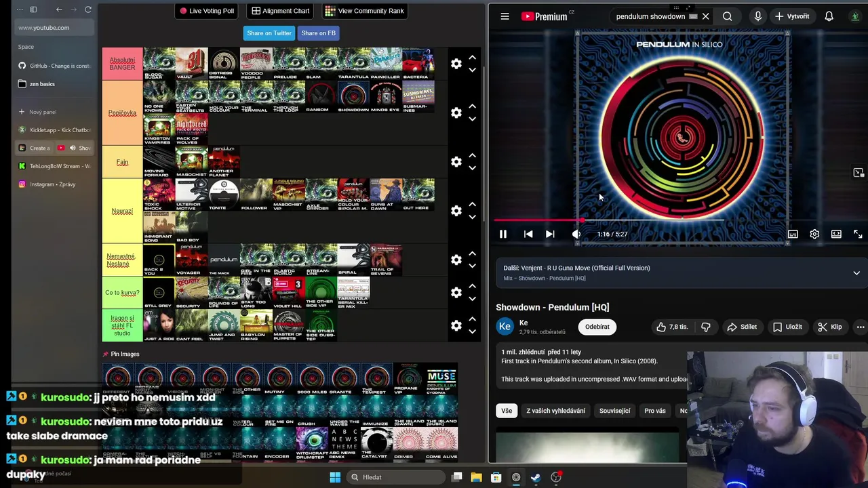Image resolution: width=868 pixels, height=488 pixels.
Task: Open the YouTube account avatar menu
Action: [x=856, y=16]
